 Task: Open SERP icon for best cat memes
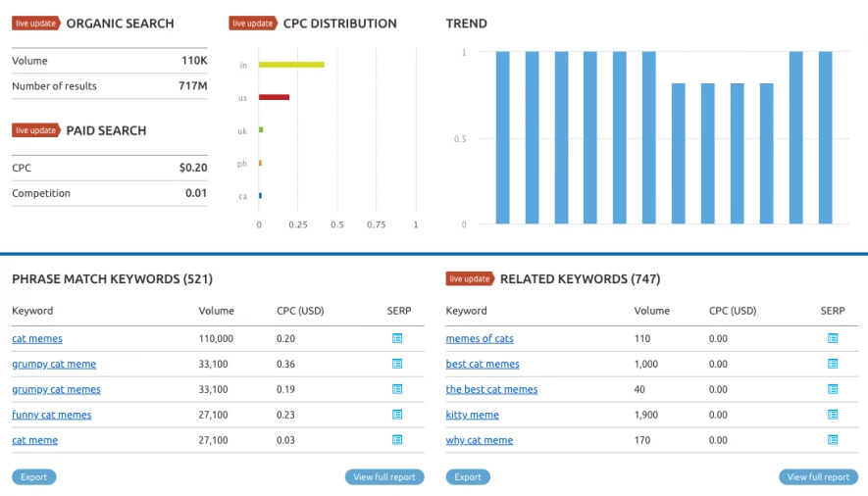tap(833, 364)
